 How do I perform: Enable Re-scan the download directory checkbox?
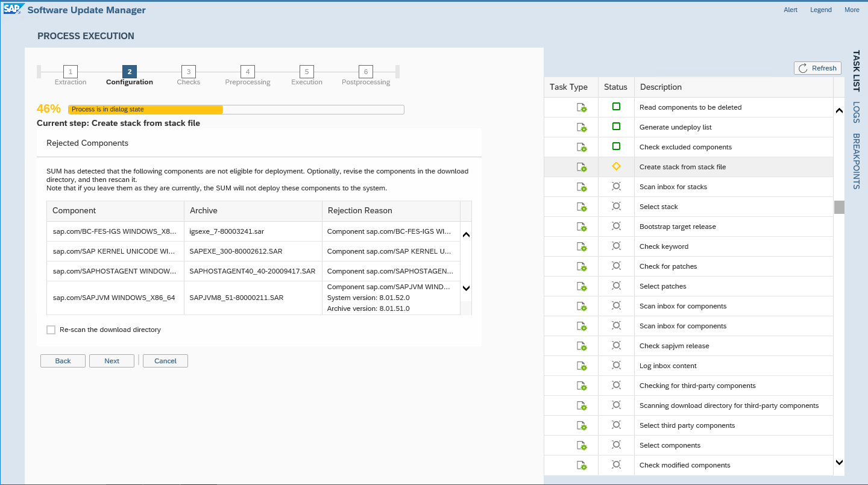(51, 330)
